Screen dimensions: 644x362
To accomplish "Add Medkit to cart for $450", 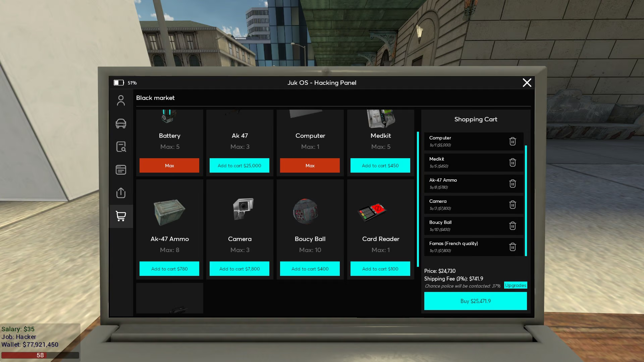I will coord(380,166).
